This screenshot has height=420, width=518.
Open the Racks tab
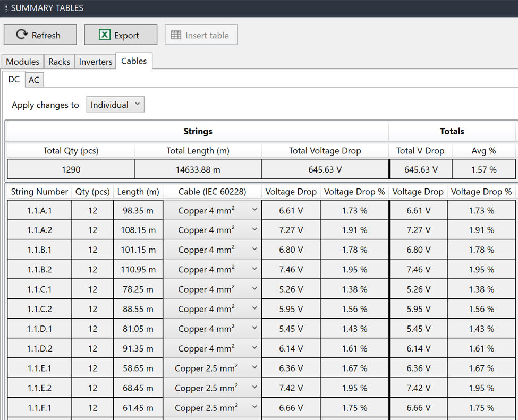pyautogui.click(x=59, y=62)
